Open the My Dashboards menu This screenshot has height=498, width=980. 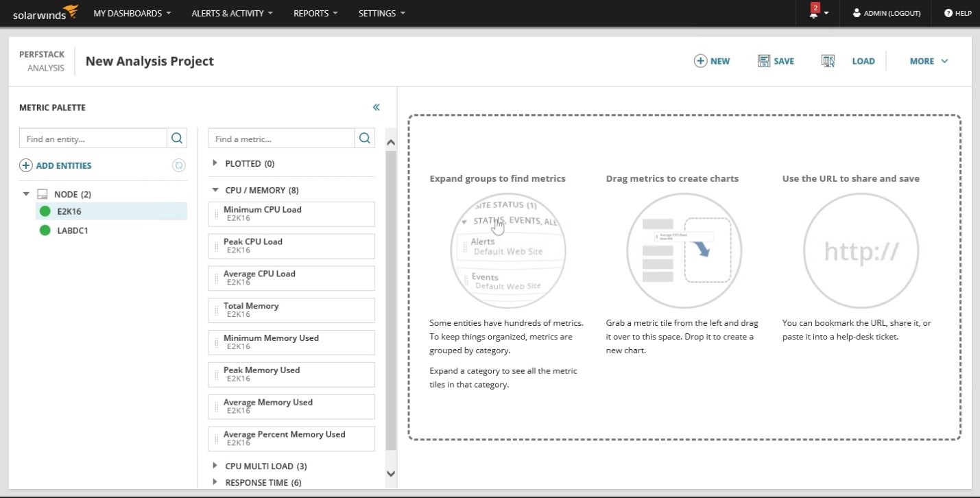pyautogui.click(x=132, y=13)
